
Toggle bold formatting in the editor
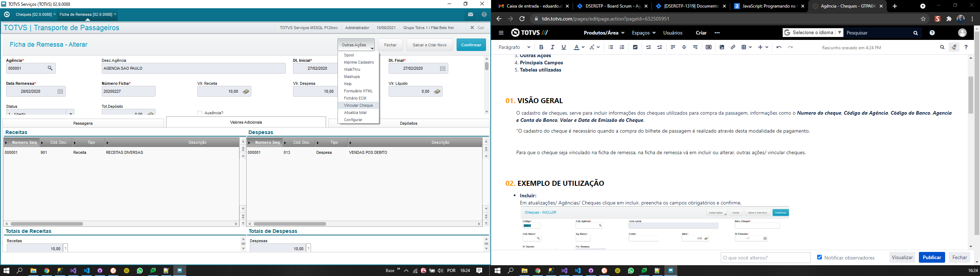541,47
